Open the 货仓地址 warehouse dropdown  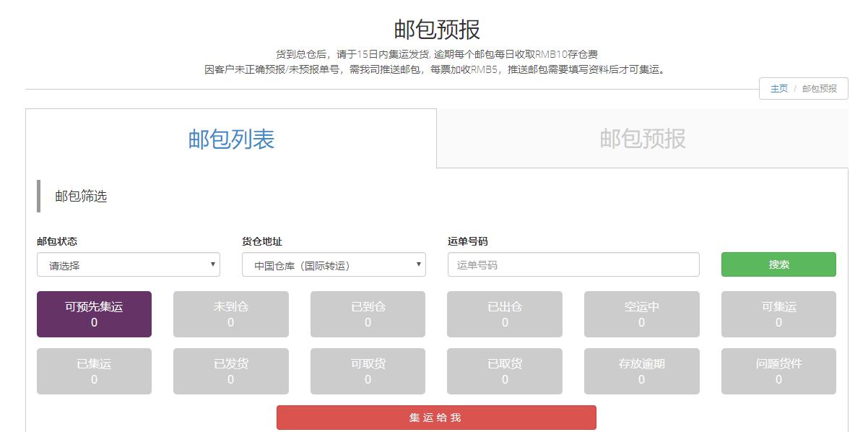(334, 264)
